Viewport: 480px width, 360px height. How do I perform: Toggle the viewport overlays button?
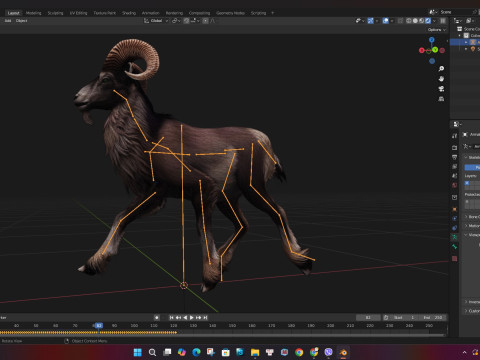coord(386,21)
